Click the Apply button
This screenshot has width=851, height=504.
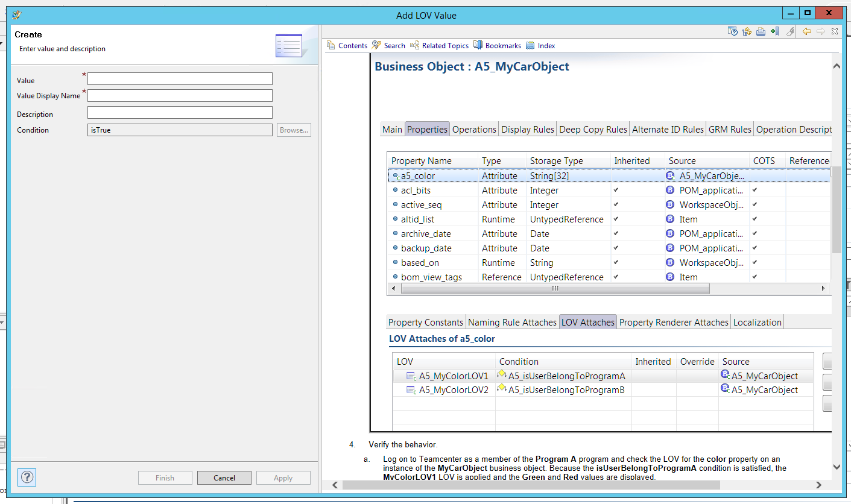point(283,477)
